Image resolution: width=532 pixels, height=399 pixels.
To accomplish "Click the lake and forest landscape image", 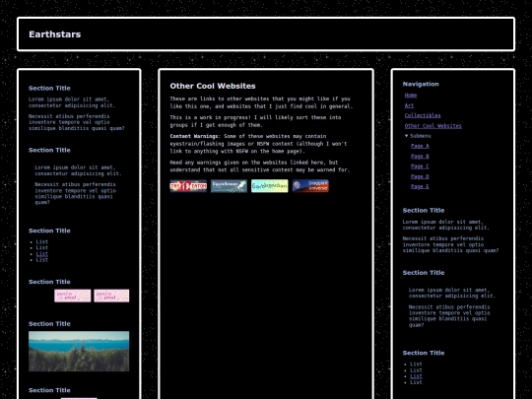I will 79,351.
